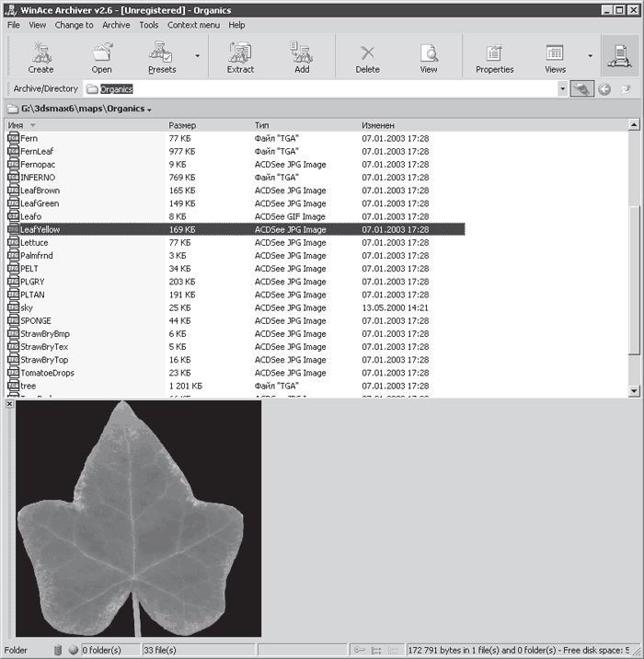The image size is (644, 659).
Task: Click the leaf preview image
Action: 138,518
